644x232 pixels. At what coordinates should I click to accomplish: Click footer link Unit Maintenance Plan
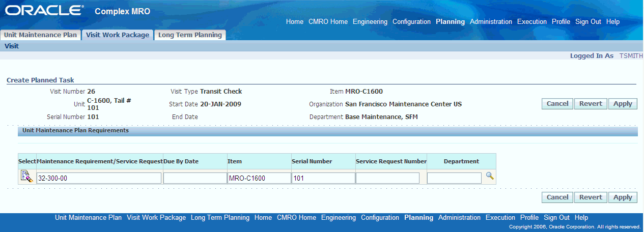click(x=88, y=217)
